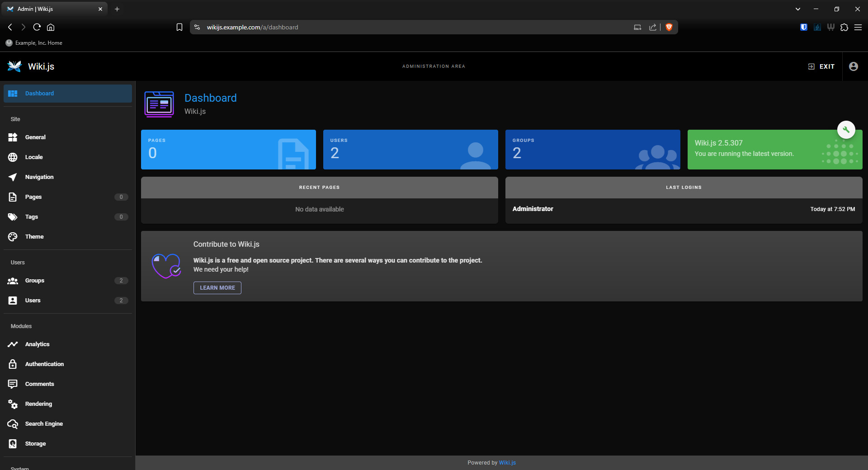Reload the page with refresh icon
Viewport: 868px width, 470px height.
click(37, 27)
